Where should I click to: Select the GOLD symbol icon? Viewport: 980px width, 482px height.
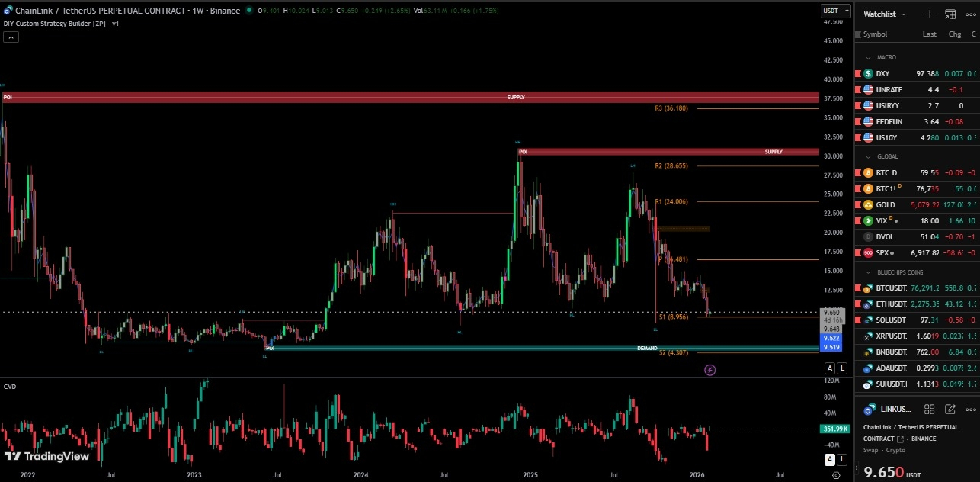tap(868, 205)
